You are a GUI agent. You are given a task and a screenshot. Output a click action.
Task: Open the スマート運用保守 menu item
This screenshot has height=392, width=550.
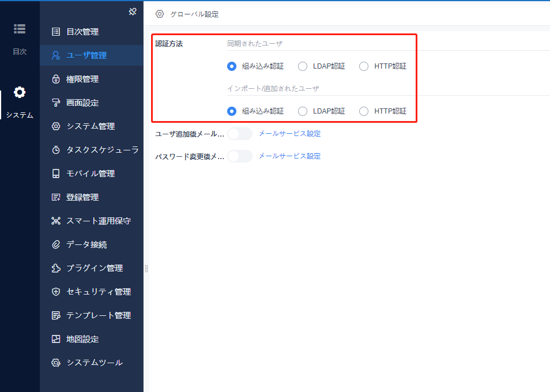click(92, 221)
